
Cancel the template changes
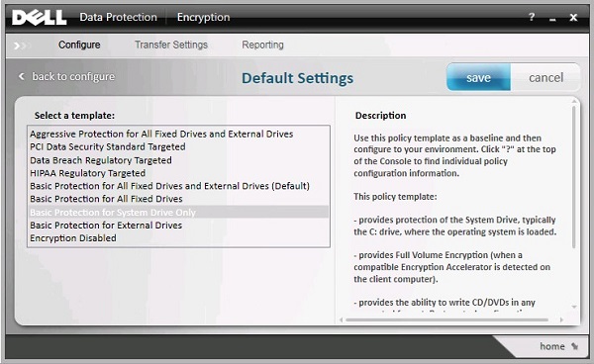coord(545,77)
